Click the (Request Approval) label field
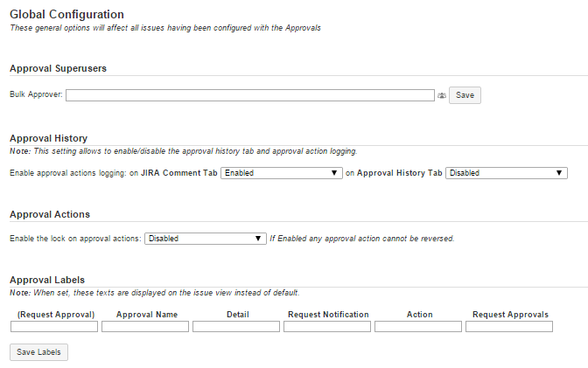 pos(54,326)
